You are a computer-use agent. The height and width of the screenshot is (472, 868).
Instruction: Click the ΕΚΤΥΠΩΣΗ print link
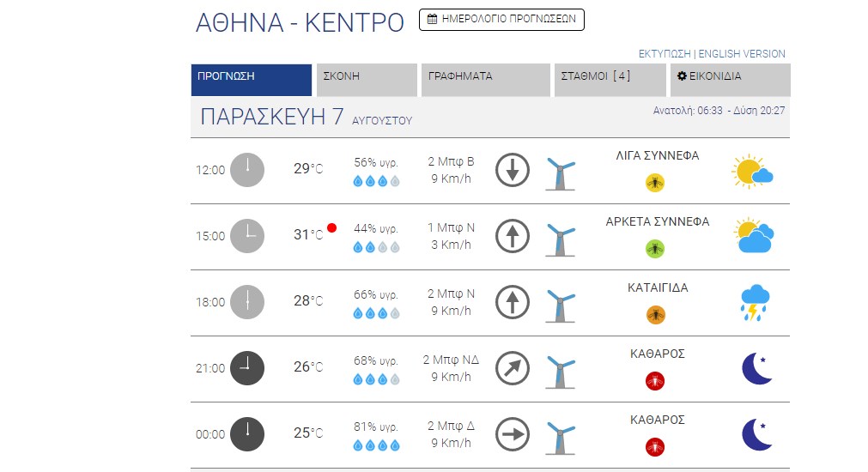pyautogui.click(x=665, y=54)
